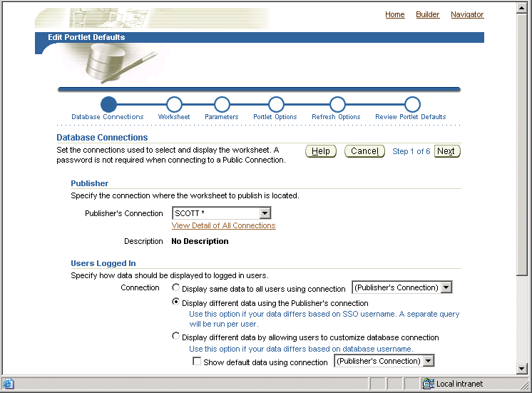This screenshot has height=393, width=532.
Task: Click the 'No Description' text
Action: click(200, 241)
